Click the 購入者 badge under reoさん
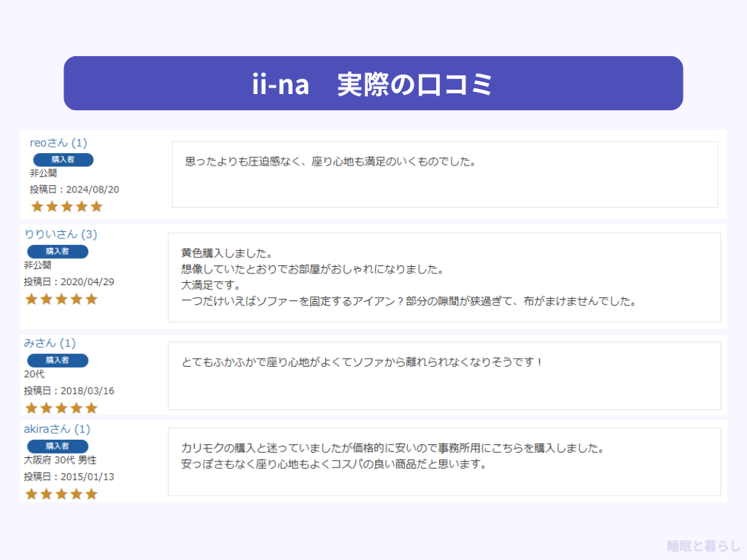 coord(63,160)
